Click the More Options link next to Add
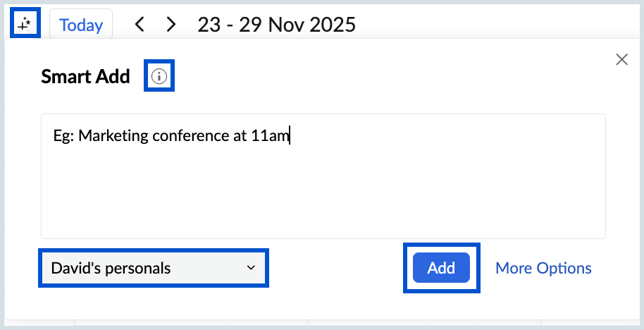Screen dimensions: 644x330 click(x=543, y=268)
